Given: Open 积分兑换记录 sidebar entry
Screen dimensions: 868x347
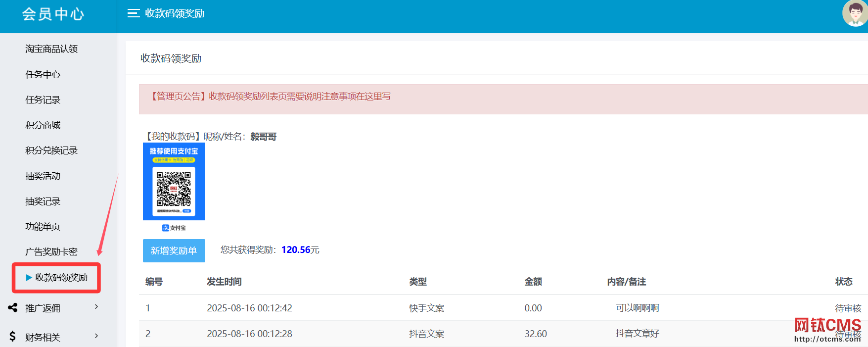Looking at the screenshot, I should (x=51, y=150).
